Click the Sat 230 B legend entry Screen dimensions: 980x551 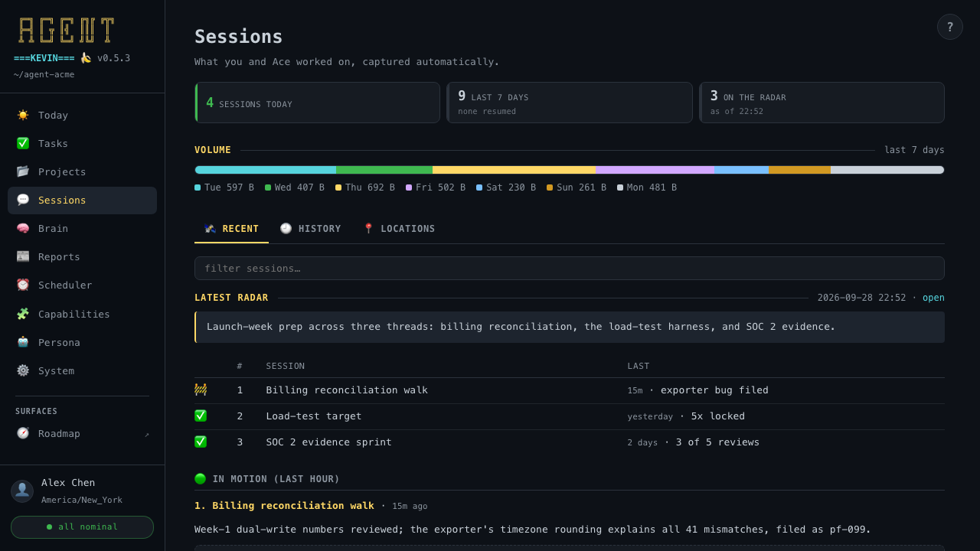tap(506, 187)
